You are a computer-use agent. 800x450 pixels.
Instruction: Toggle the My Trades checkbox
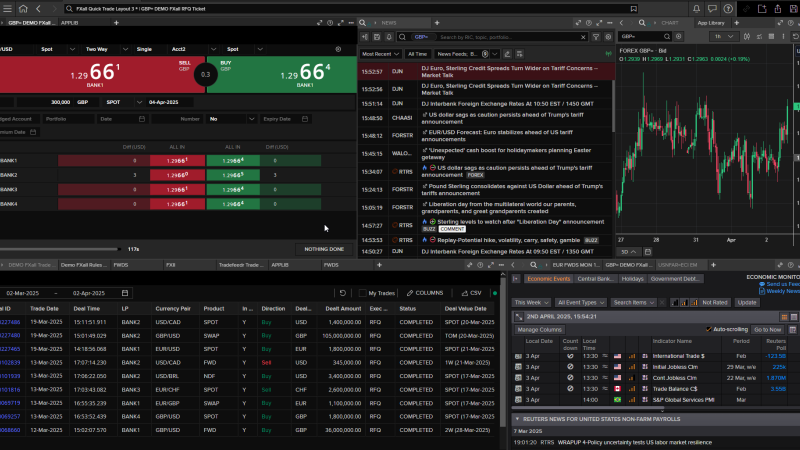[x=363, y=293]
